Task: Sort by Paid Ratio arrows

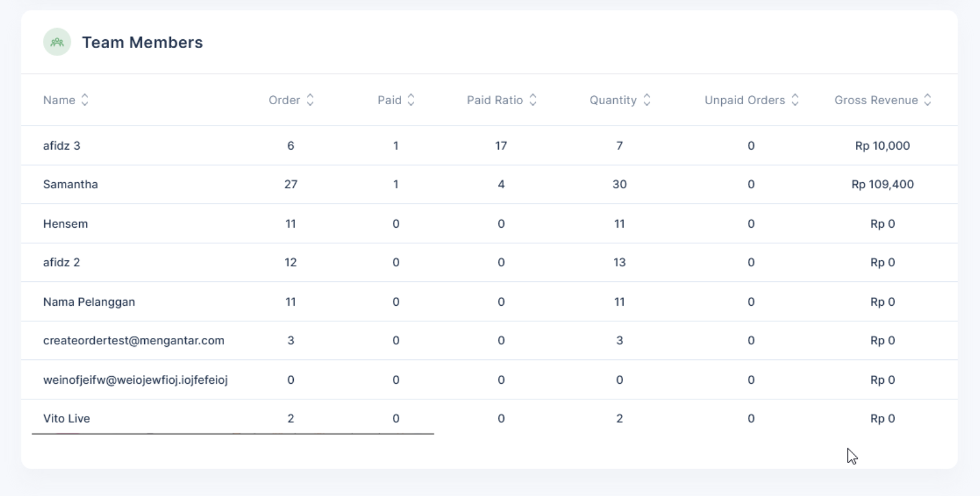Action: pyautogui.click(x=533, y=100)
